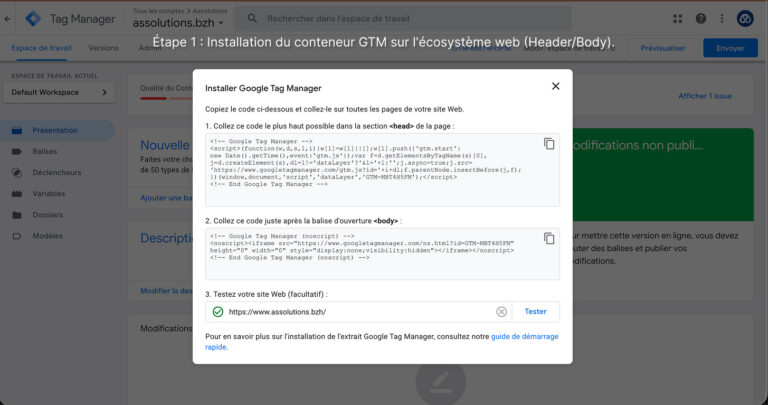Screen dimensions: 768x405
Task: Copy the body noscript code snippet
Action: tap(549, 238)
